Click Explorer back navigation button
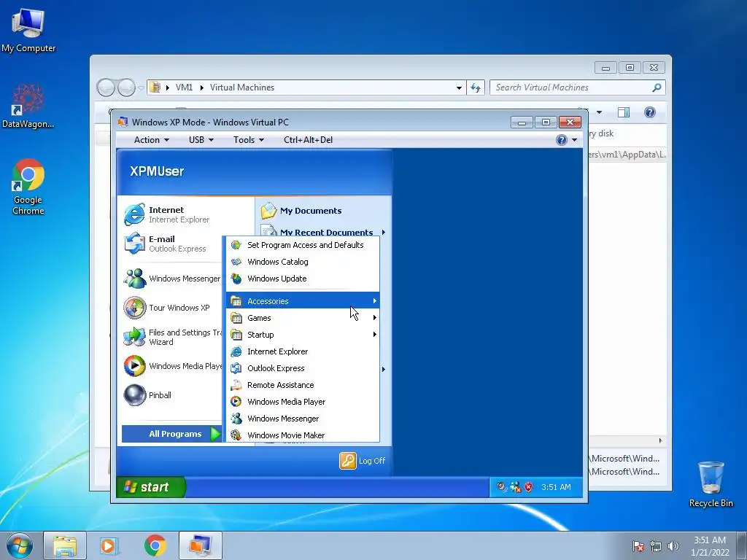747x560 pixels. coord(106,87)
